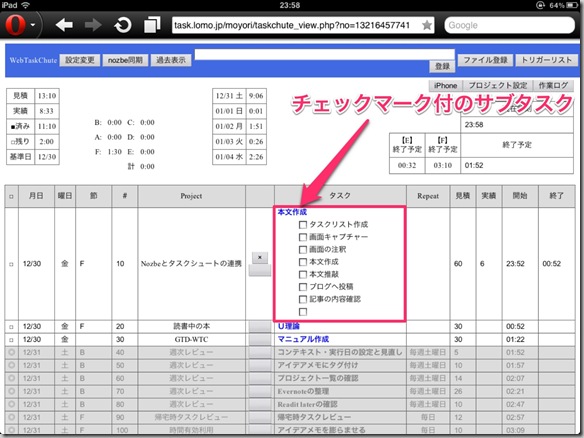Bookmark the page with the star icon
The width and height of the screenshot is (584, 438).
coord(427,25)
